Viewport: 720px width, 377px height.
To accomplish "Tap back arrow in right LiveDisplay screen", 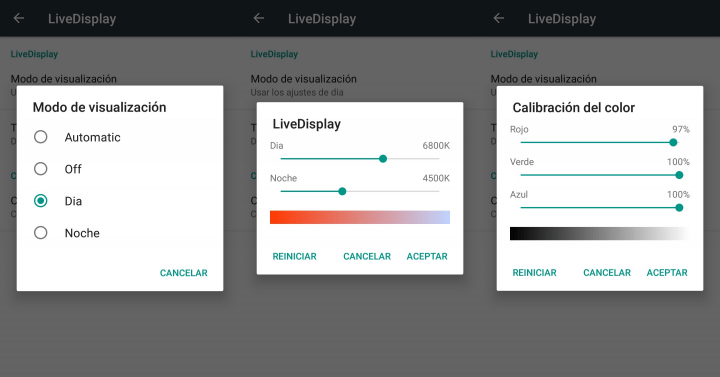I will tap(499, 18).
